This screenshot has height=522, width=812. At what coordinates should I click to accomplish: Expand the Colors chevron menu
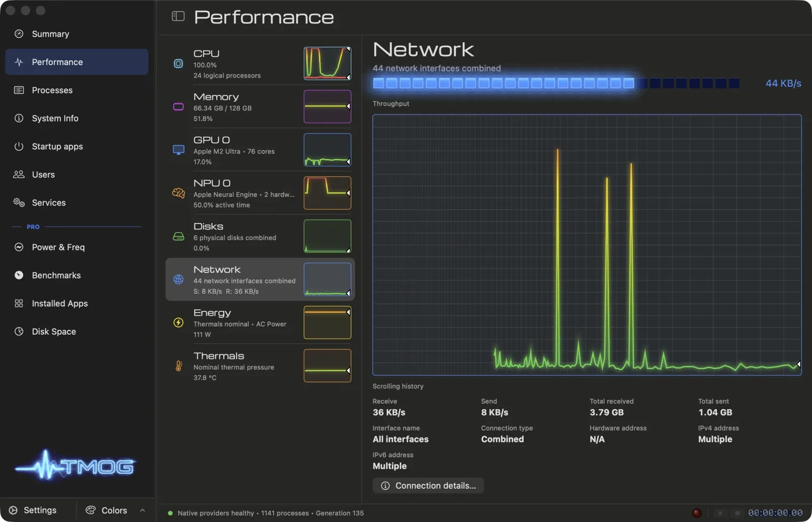pos(143,510)
